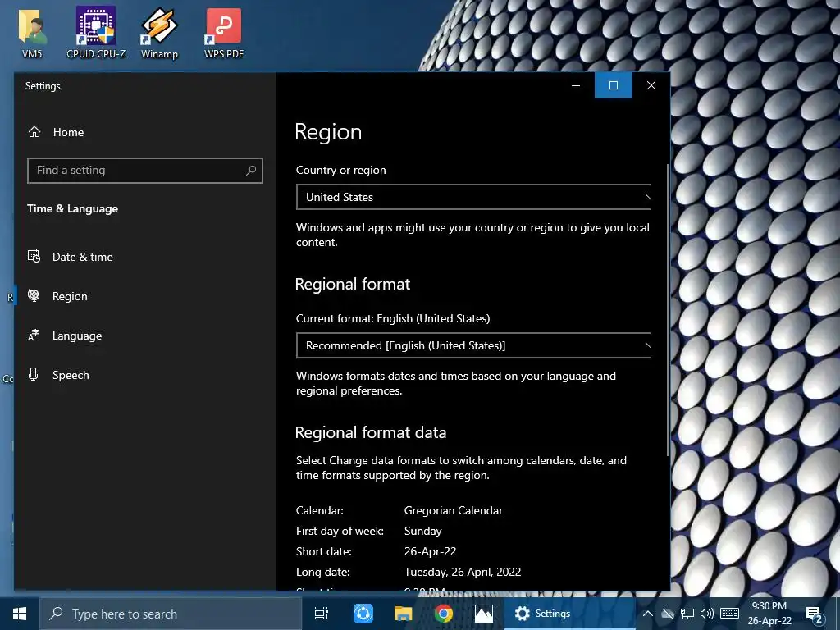Screen dimensions: 840x630
Task: Click the Date & time calendar icon
Action: click(x=34, y=256)
